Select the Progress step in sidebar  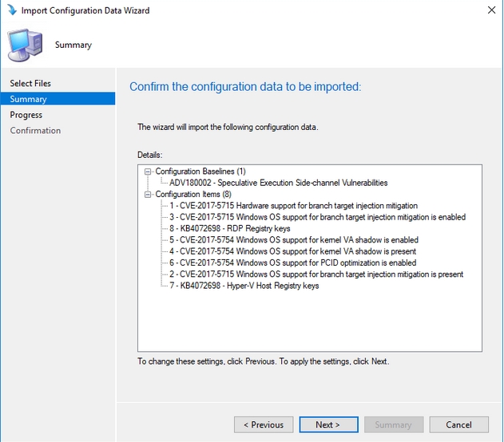(x=26, y=115)
